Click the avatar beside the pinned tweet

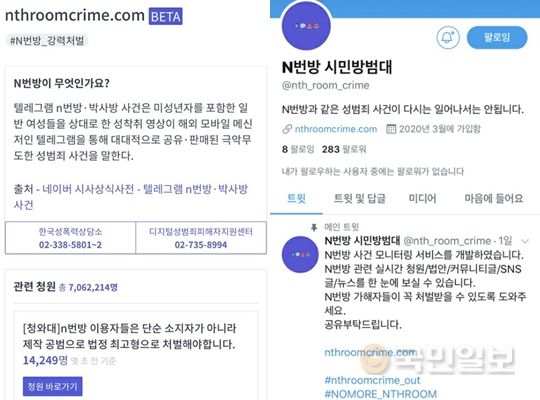click(300, 255)
